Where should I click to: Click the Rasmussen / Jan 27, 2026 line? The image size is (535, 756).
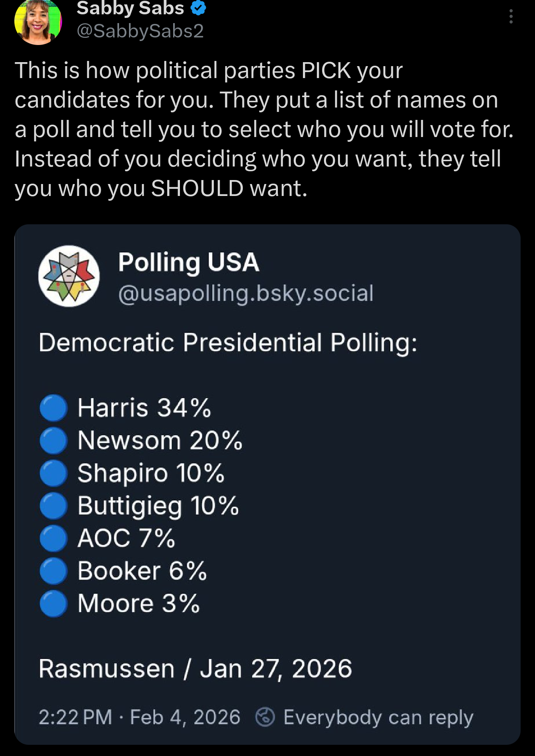point(195,668)
